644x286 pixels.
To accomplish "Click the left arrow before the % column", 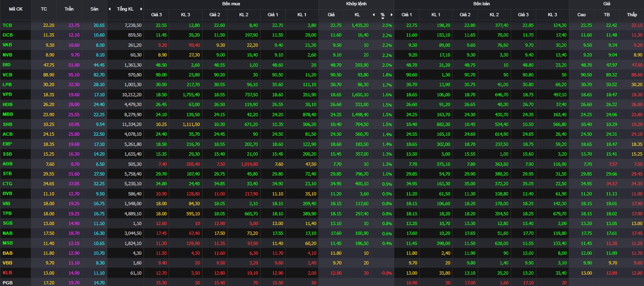I will point(374,15).
